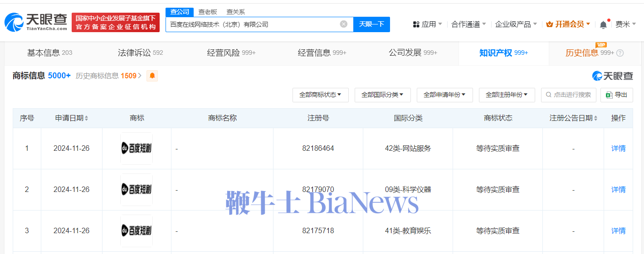The height and width of the screenshot is (254, 644).
Task: Open the 全部商标状态 filter dropdown
Action: click(x=320, y=95)
